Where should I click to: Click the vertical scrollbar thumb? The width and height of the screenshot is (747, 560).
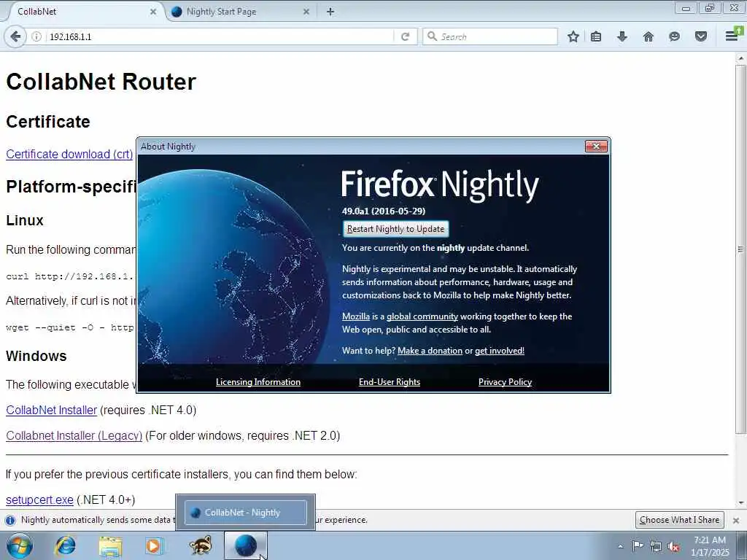pos(740,249)
